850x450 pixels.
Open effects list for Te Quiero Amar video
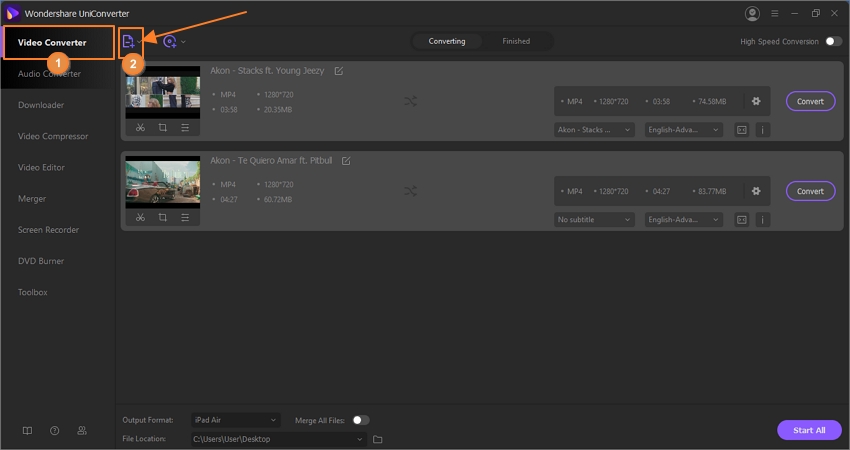pos(185,217)
